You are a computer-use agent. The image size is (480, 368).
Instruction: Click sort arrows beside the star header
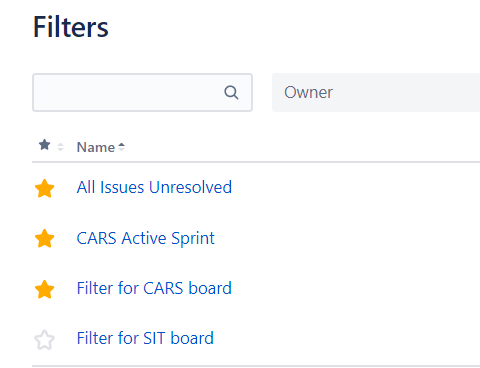click(60, 147)
